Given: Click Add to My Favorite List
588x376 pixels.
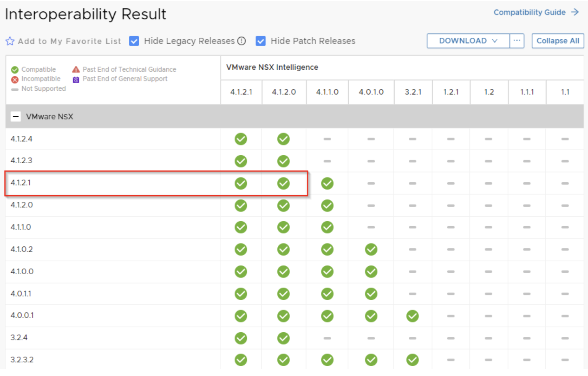Looking at the screenshot, I should tap(69, 41).
